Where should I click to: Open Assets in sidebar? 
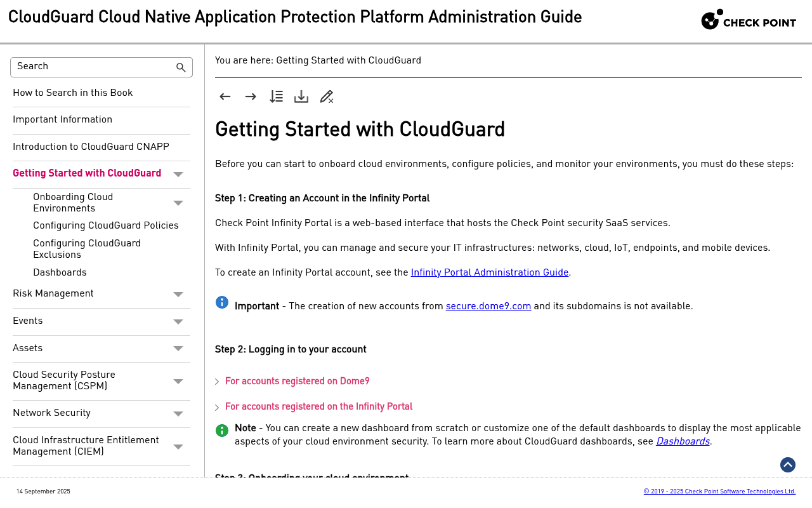pos(28,349)
